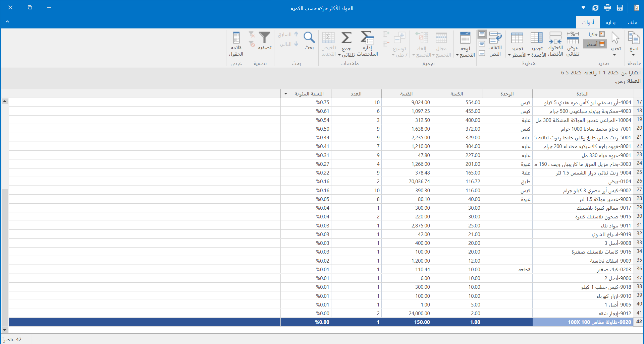This screenshot has height=344, width=644.
Task: Click the refresh icon in title bar
Action: pyautogui.click(x=595, y=8)
